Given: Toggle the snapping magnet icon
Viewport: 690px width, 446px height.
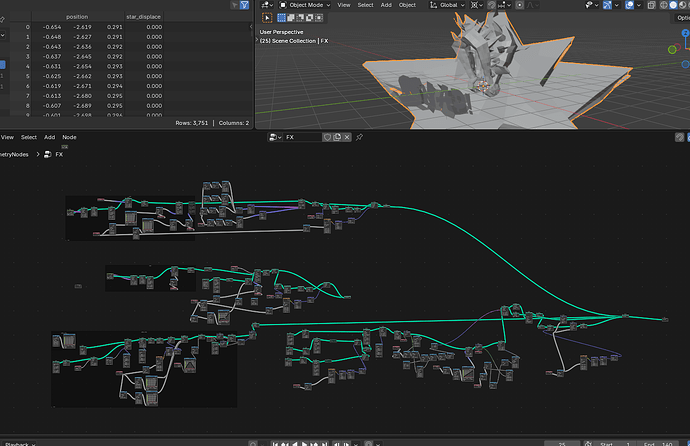Looking at the screenshot, I should click(492, 5).
